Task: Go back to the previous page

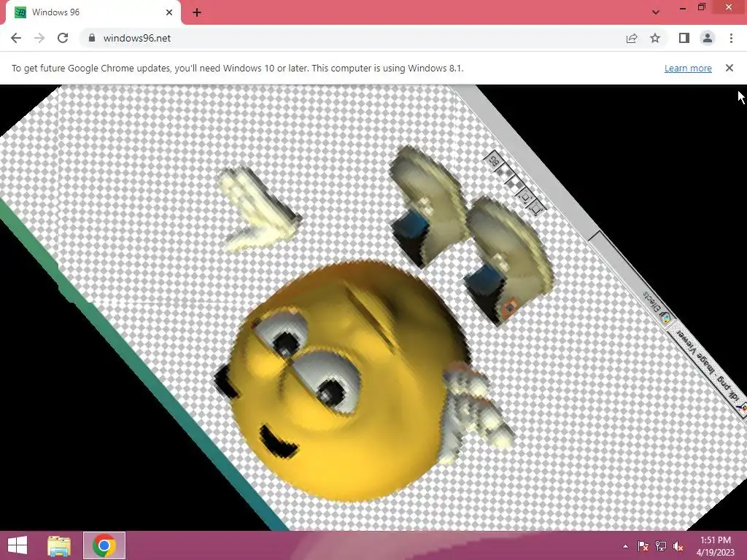Action: pyautogui.click(x=16, y=38)
